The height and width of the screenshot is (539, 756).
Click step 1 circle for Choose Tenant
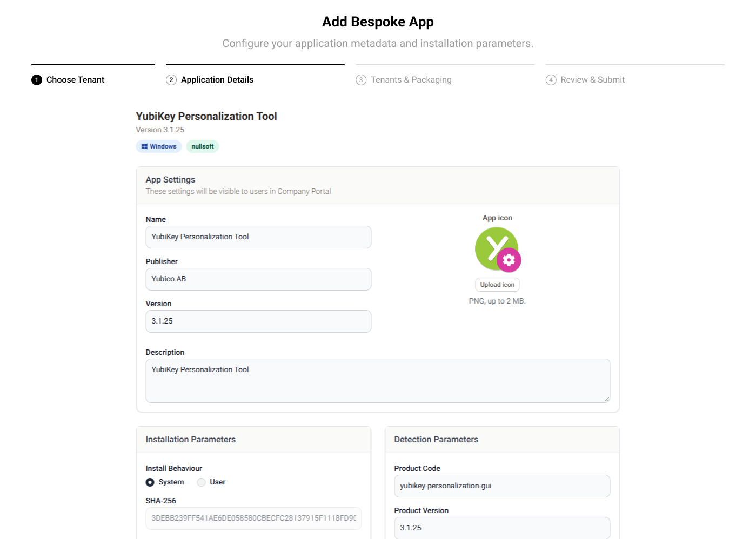coord(37,80)
